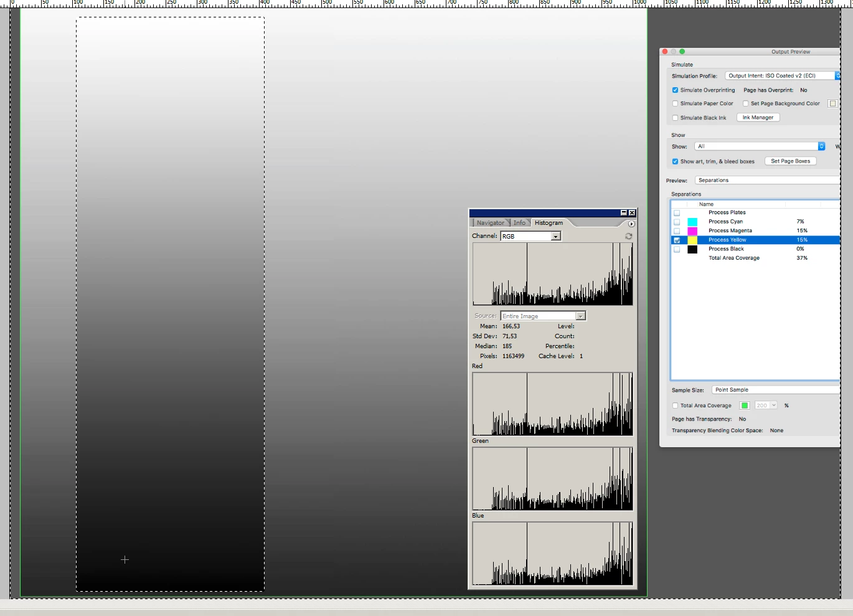The image size is (853, 616).
Task: Check the Process Cyan separation checkbox
Action: (x=677, y=222)
